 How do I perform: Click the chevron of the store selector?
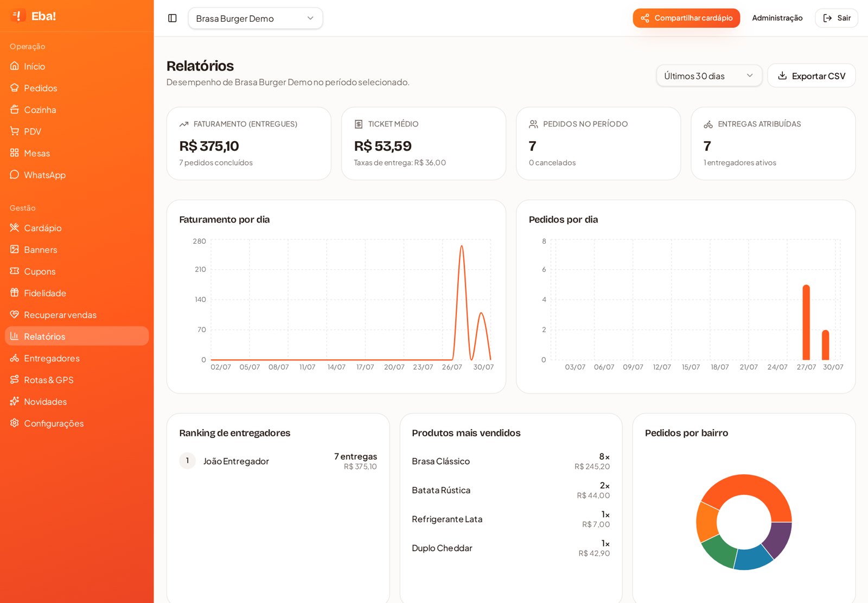(x=310, y=18)
